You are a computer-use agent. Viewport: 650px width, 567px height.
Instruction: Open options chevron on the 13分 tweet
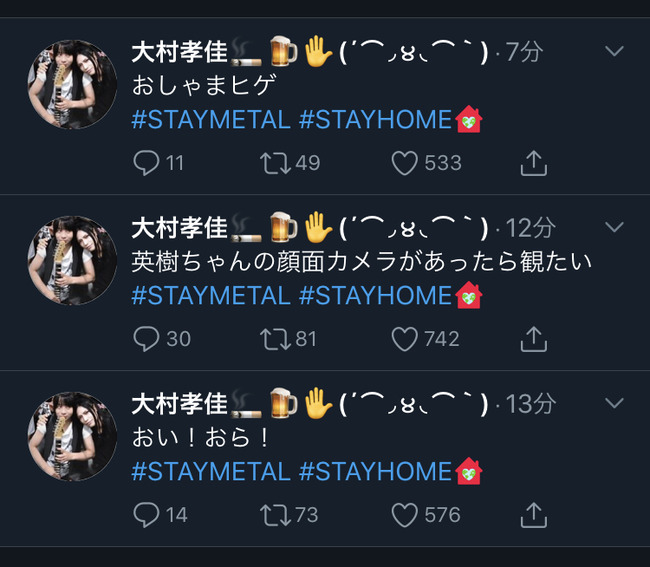tap(614, 403)
